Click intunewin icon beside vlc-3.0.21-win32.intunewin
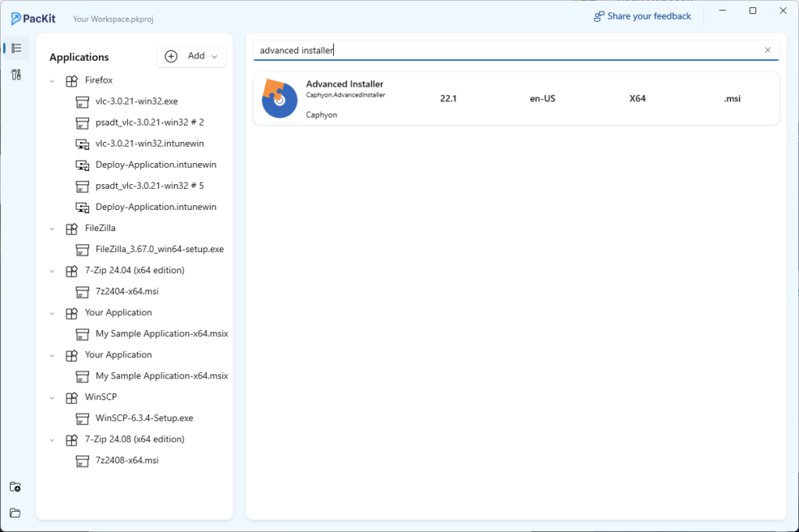This screenshot has height=532, width=799. [x=82, y=144]
